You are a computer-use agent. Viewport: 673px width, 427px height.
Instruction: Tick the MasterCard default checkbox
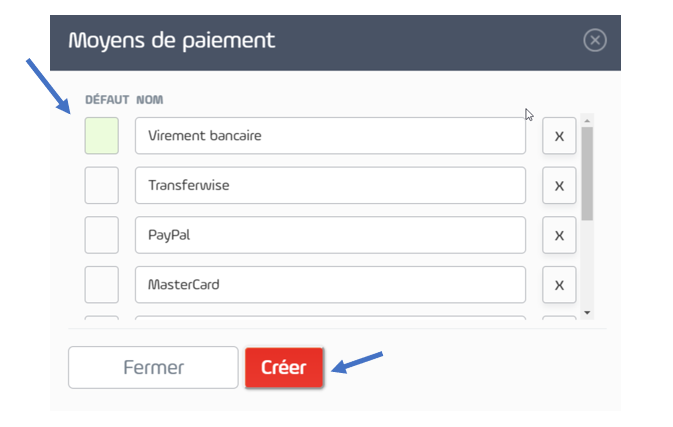(x=102, y=285)
